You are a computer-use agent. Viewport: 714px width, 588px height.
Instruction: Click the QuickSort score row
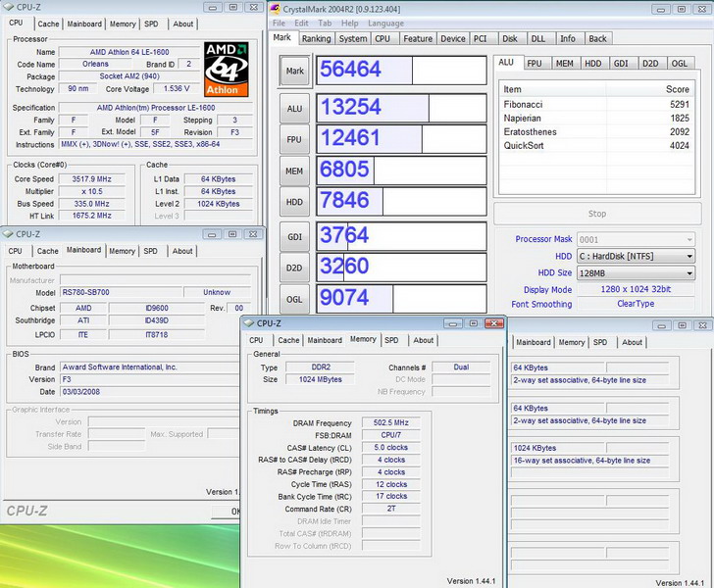(596, 145)
